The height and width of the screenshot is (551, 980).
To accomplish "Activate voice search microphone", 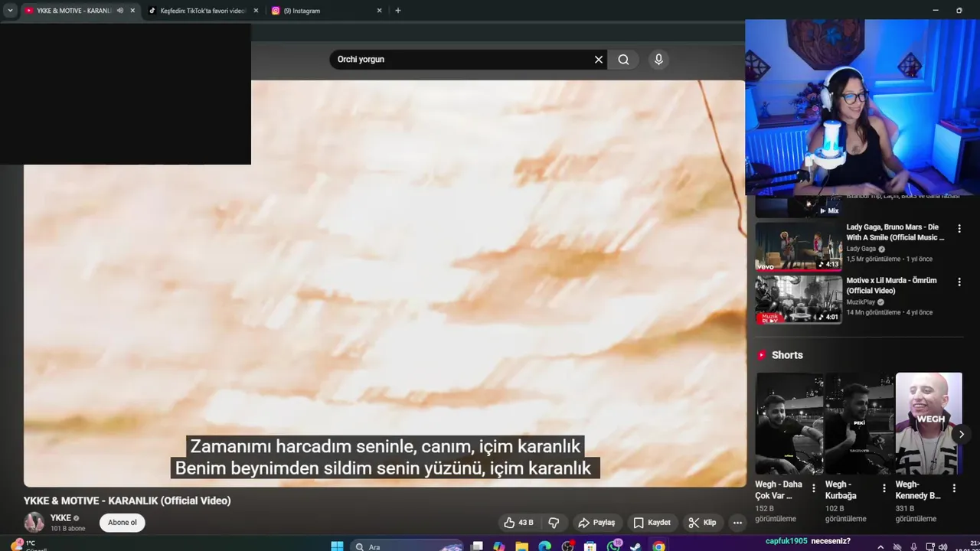I will click(x=658, y=60).
